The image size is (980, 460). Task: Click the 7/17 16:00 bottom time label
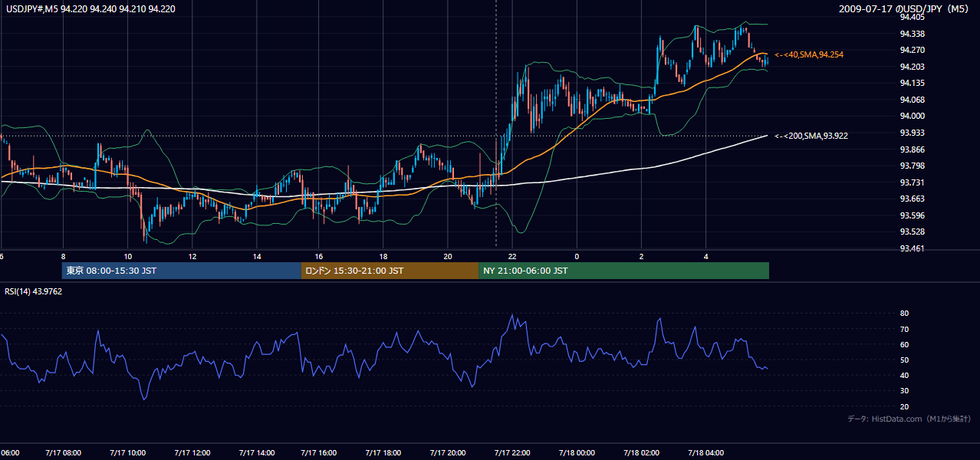(320, 452)
